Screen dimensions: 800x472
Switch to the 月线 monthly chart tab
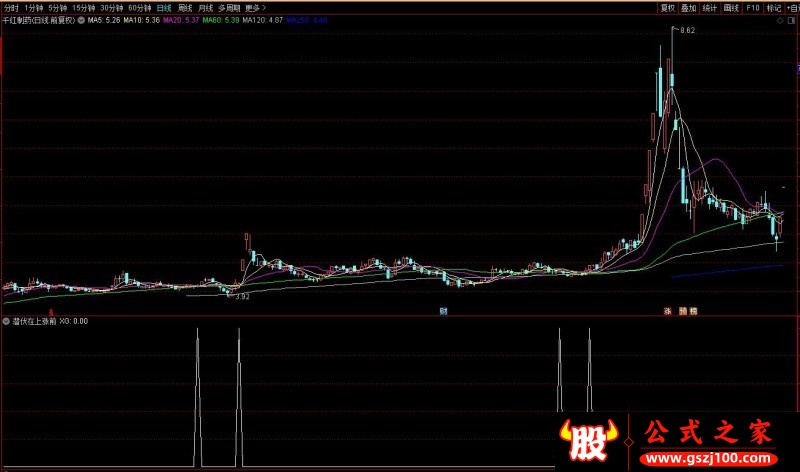coord(205,8)
